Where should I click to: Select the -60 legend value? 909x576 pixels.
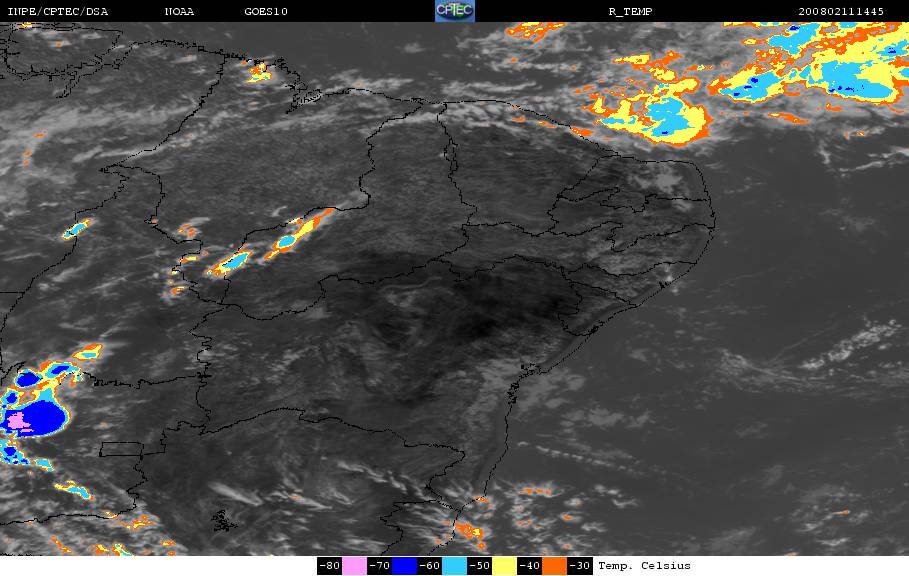coord(430,566)
